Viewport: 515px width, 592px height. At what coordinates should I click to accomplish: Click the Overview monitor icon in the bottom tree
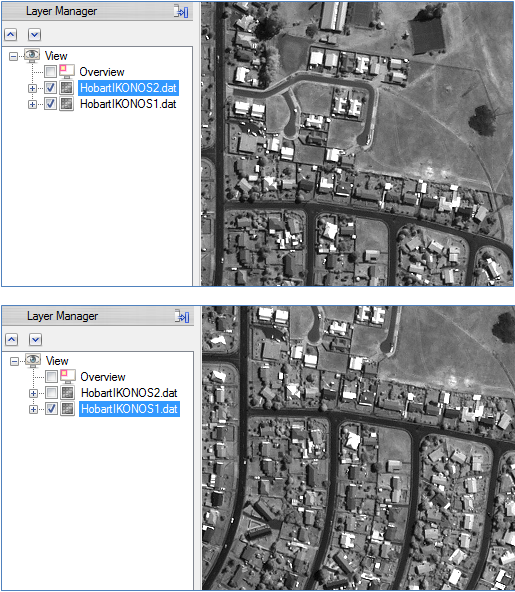68,376
